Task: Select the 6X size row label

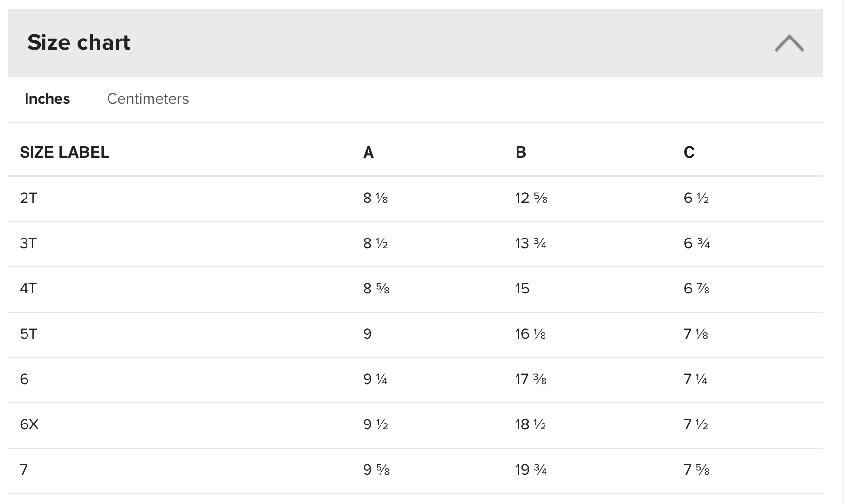Action: 29,424
